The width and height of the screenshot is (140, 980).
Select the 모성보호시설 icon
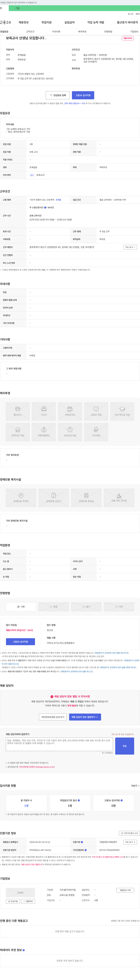[70, 432]
